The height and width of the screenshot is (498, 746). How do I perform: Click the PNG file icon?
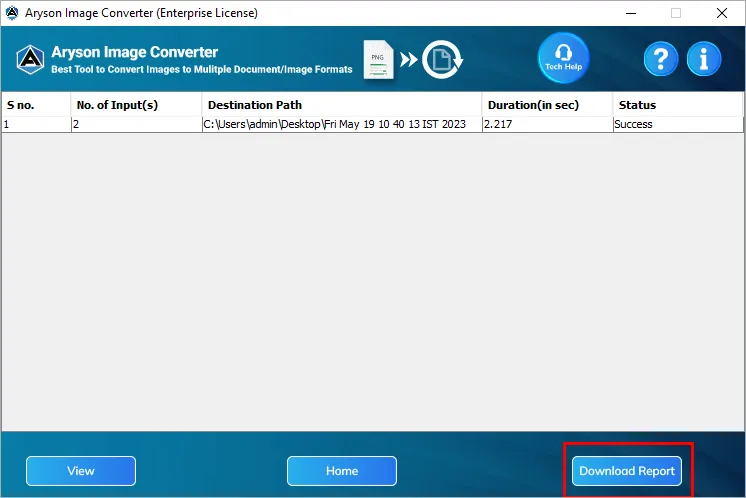tap(379, 59)
